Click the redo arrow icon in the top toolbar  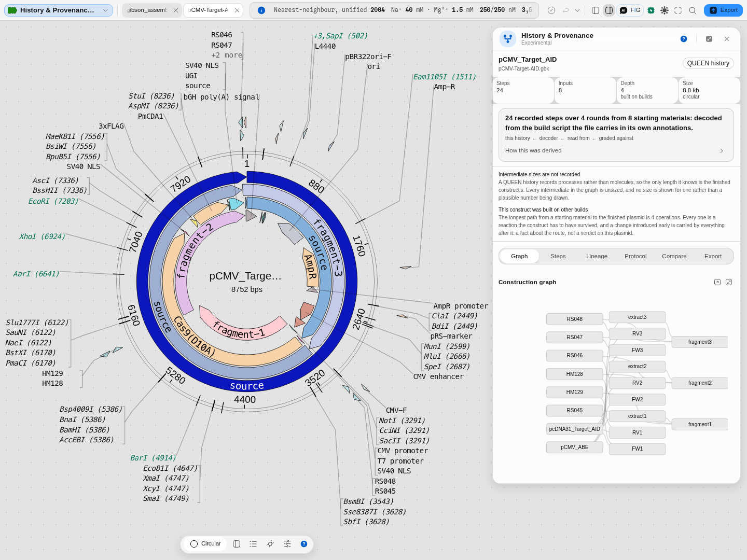[x=566, y=10]
